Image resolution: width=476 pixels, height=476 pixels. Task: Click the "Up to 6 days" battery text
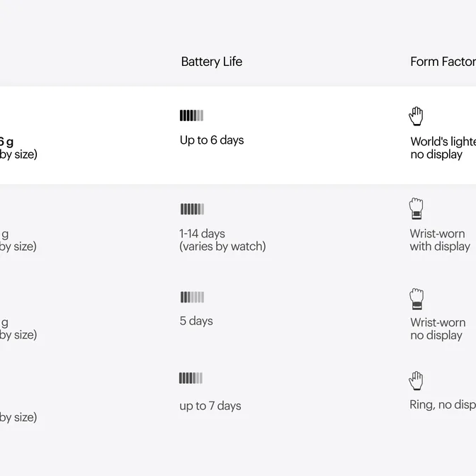[x=211, y=140]
